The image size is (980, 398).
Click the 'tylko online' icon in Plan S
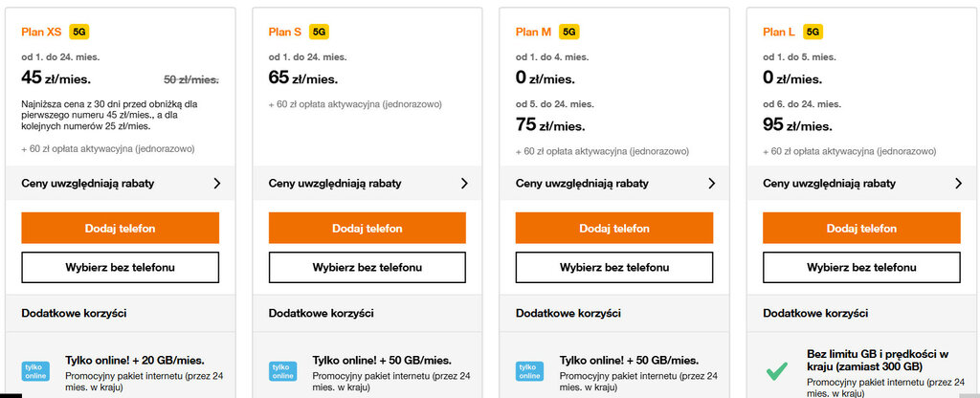click(283, 371)
